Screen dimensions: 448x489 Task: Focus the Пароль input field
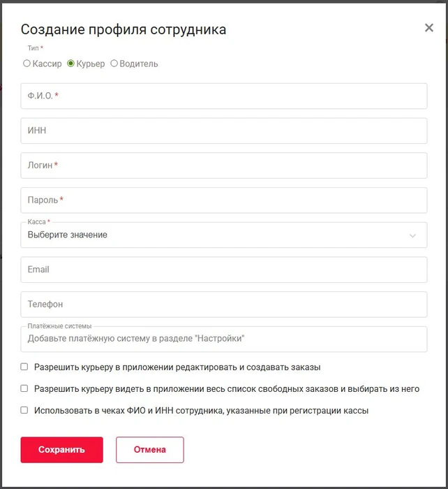click(223, 200)
